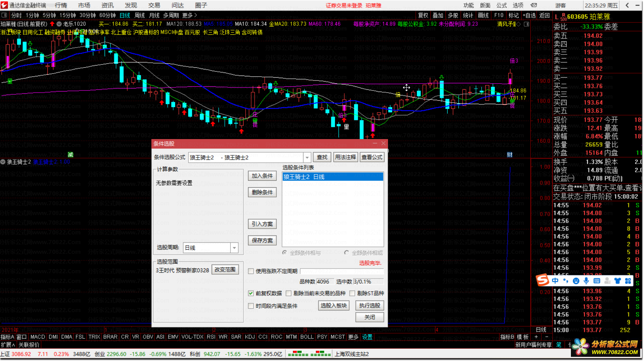Screen dimensions: 644x361
Task: Click 选股入板块 button
Action: [334, 306]
